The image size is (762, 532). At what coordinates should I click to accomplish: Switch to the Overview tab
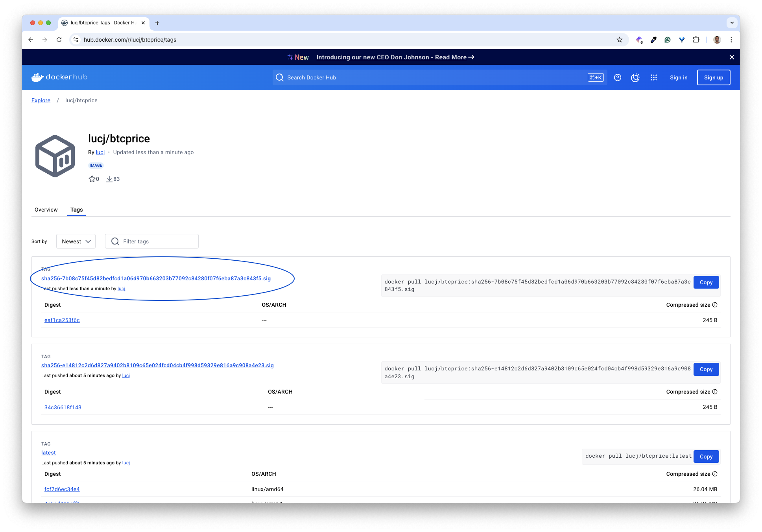coord(46,210)
